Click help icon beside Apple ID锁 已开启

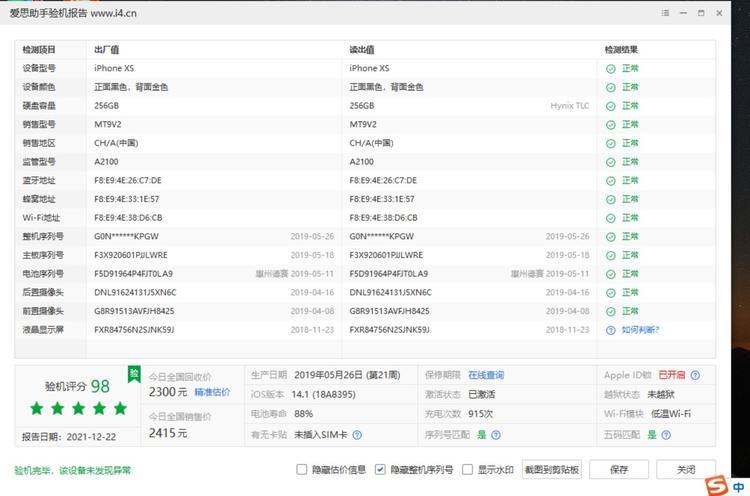(695, 375)
